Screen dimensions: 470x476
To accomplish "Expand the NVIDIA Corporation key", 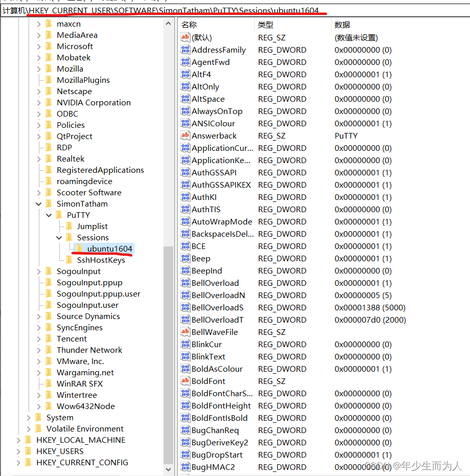I will (x=38, y=103).
